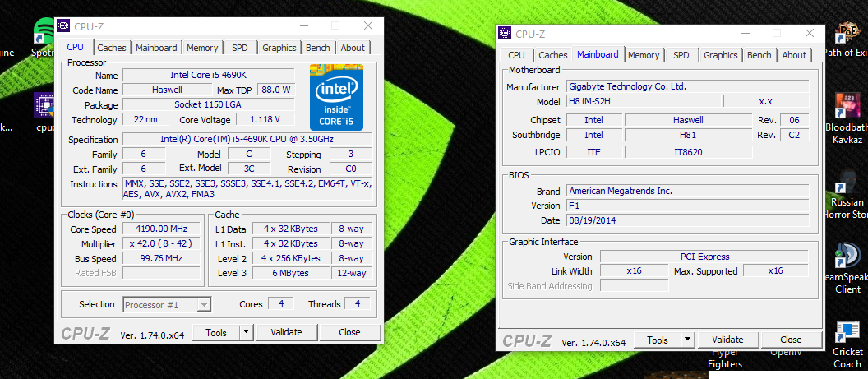Open Memory tab in right CPU-Z window
The width and height of the screenshot is (868, 379).
coord(644,55)
